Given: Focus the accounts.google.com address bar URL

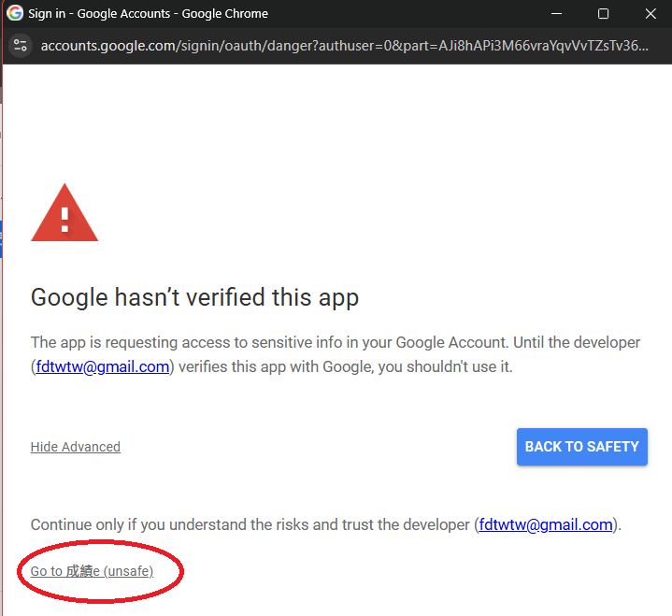Looking at the screenshot, I should 344,46.
